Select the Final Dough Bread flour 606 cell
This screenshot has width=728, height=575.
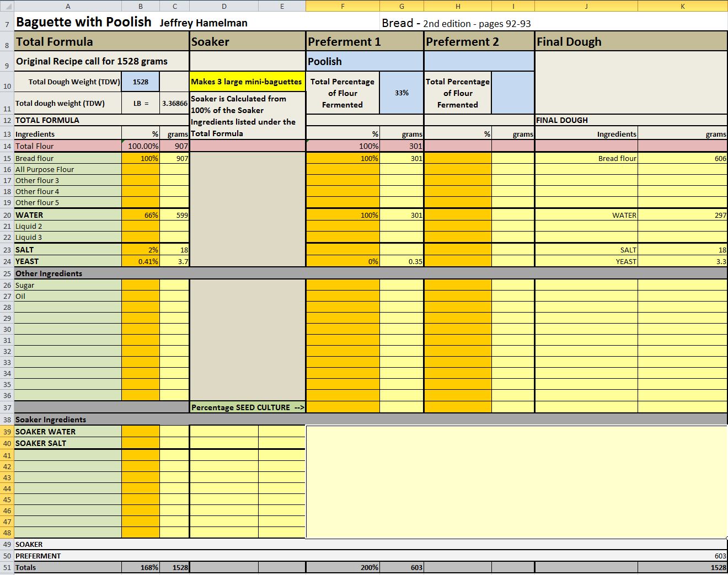click(682, 158)
